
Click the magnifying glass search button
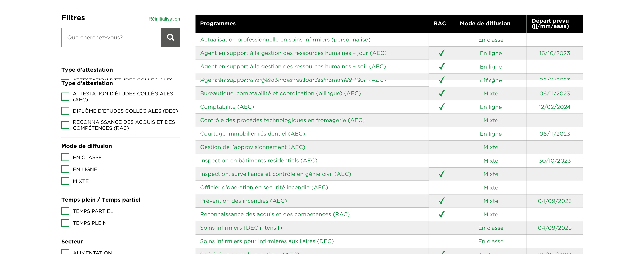click(170, 37)
